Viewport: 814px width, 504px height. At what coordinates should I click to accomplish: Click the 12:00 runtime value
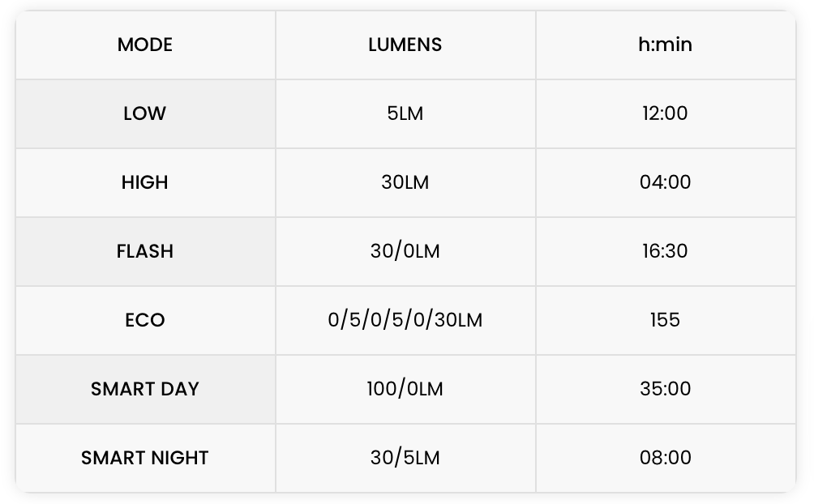[x=665, y=113]
